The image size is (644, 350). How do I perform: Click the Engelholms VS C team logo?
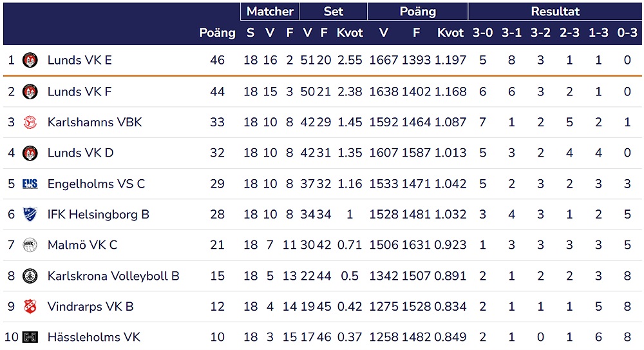[x=30, y=184]
